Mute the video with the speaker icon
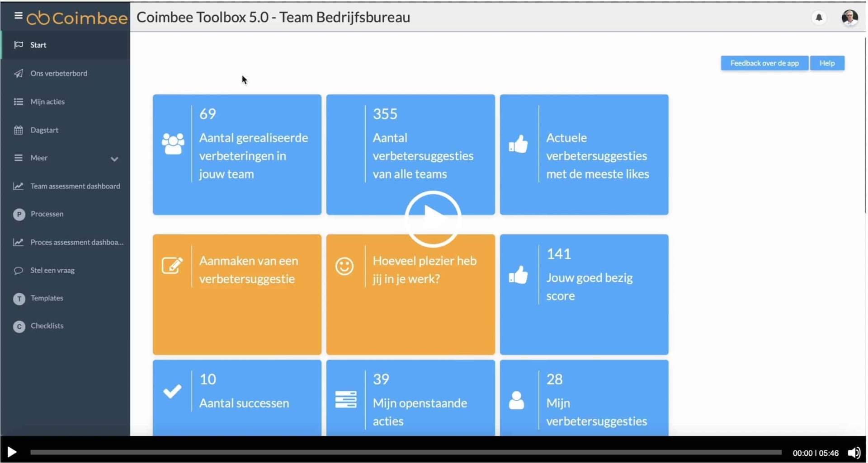This screenshot has width=868, height=463. click(x=854, y=453)
